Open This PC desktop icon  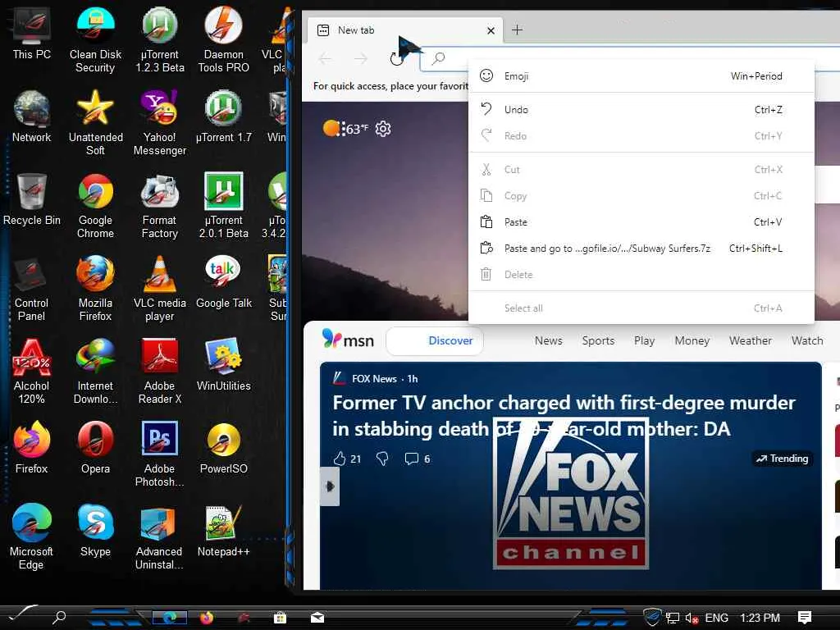(x=32, y=33)
